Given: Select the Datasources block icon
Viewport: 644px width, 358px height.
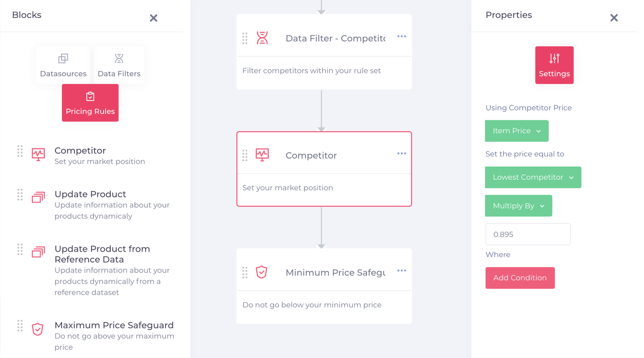Looking at the screenshot, I should (x=63, y=58).
